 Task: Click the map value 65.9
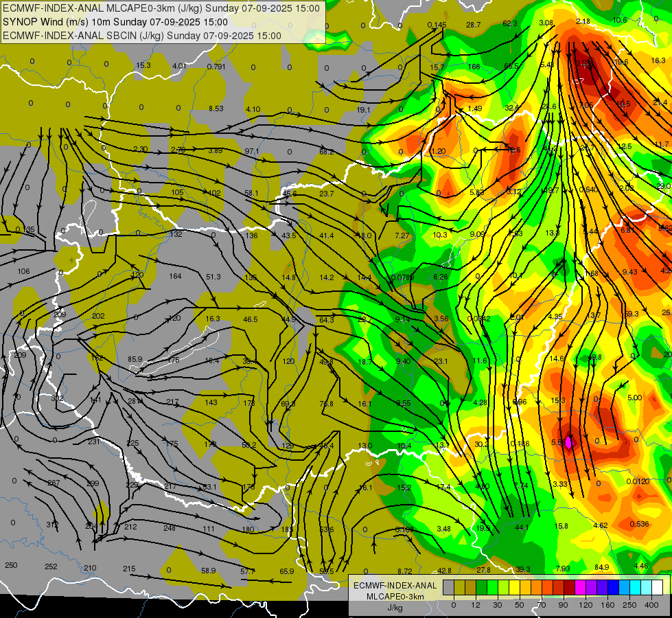click(287, 571)
